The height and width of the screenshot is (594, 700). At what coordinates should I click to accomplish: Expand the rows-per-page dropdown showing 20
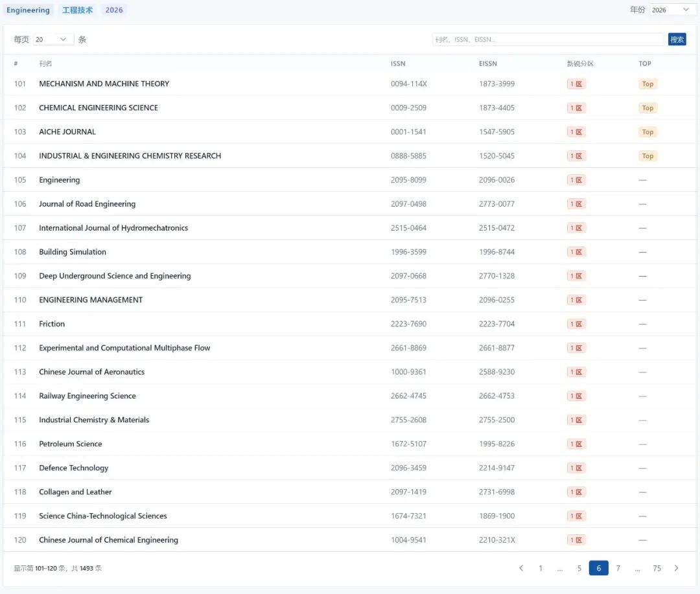coord(52,40)
